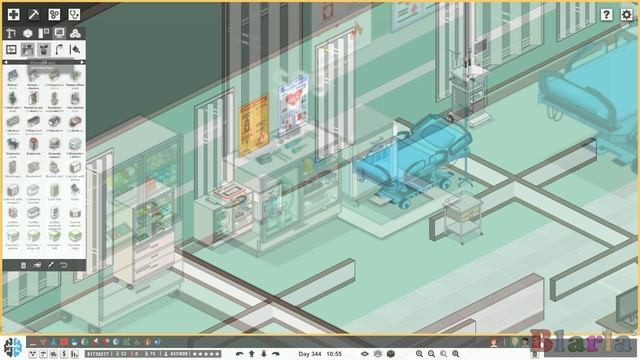Go up one floor with up arrow

[252, 354]
